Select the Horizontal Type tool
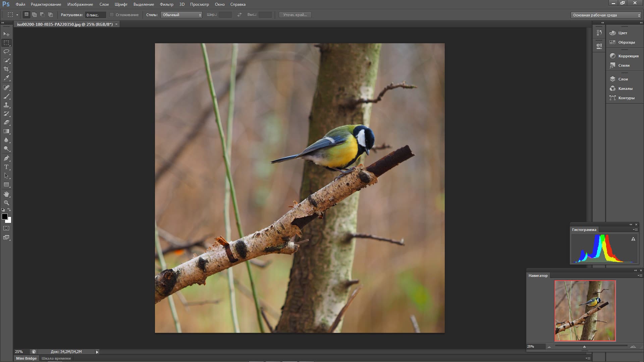The width and height of the screenshot is (644, 362). (6, 167)
